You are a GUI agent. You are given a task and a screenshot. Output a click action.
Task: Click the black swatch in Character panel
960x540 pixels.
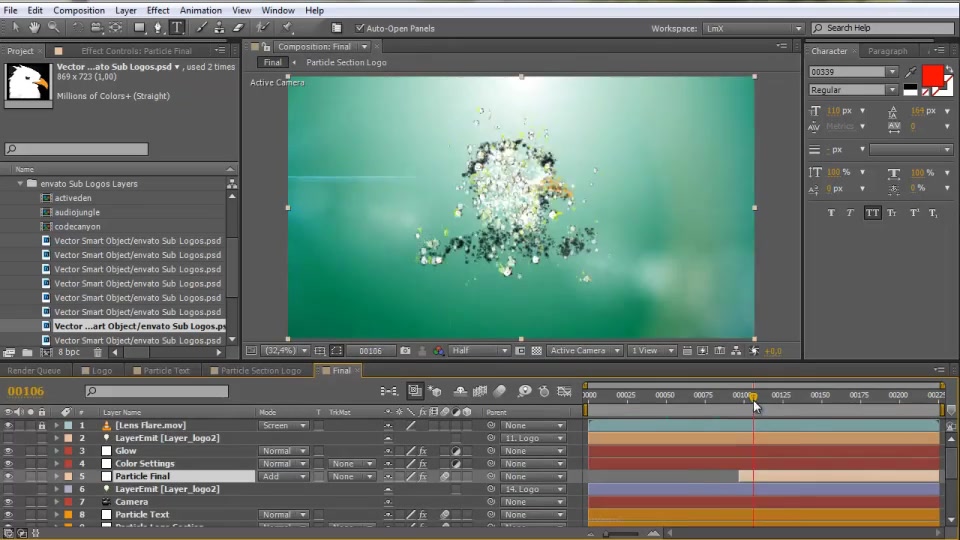(910, 89)
